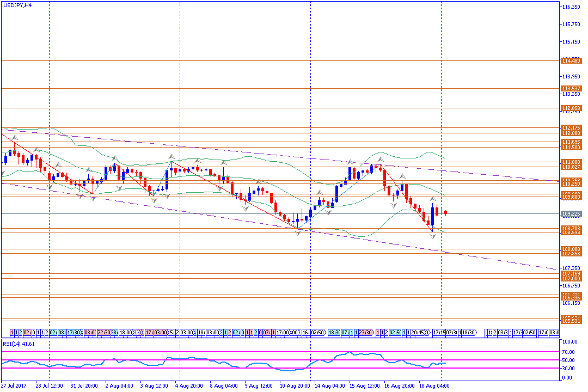Select the 114.480 resistance level label
Screen dimensions: 588x392
tap(571, 60)
